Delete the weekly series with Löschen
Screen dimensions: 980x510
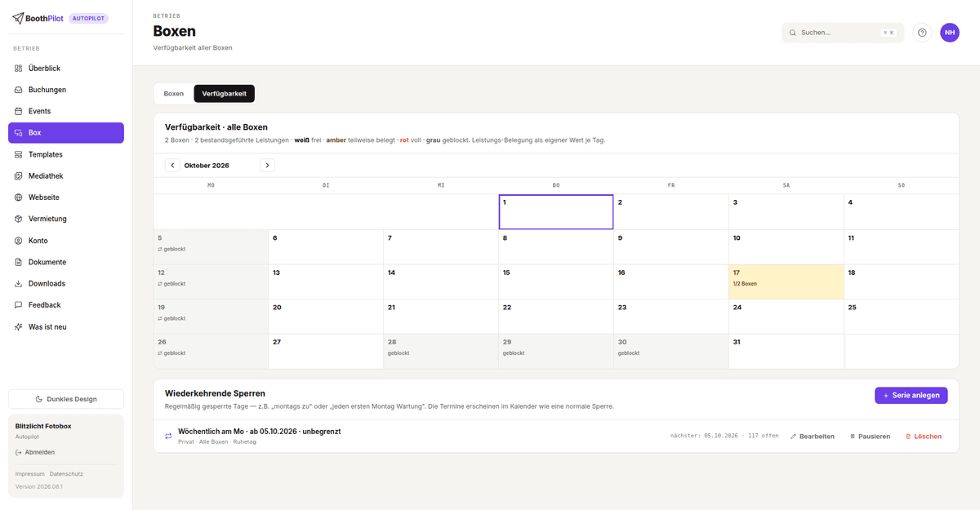923,437
